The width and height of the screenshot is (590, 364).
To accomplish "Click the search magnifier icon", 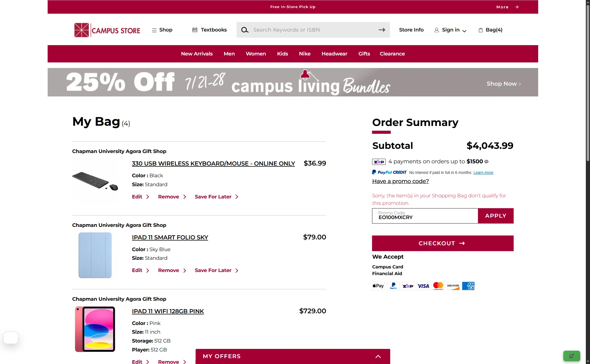I will 245,30.
